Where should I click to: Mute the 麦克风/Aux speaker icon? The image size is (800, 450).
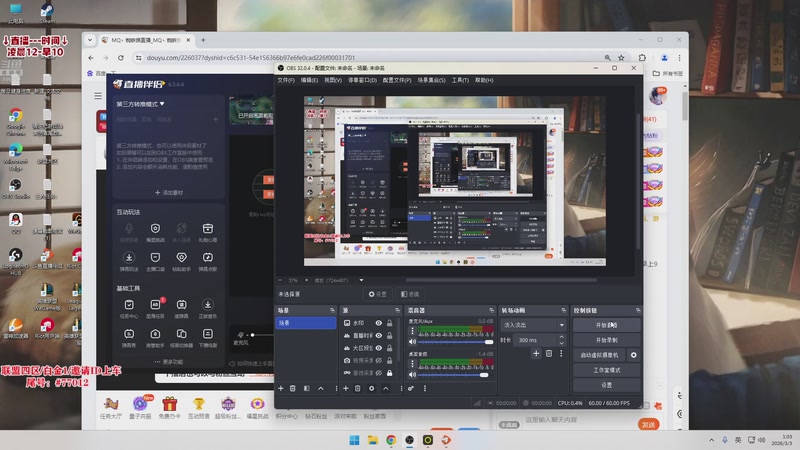coord(412,342)
